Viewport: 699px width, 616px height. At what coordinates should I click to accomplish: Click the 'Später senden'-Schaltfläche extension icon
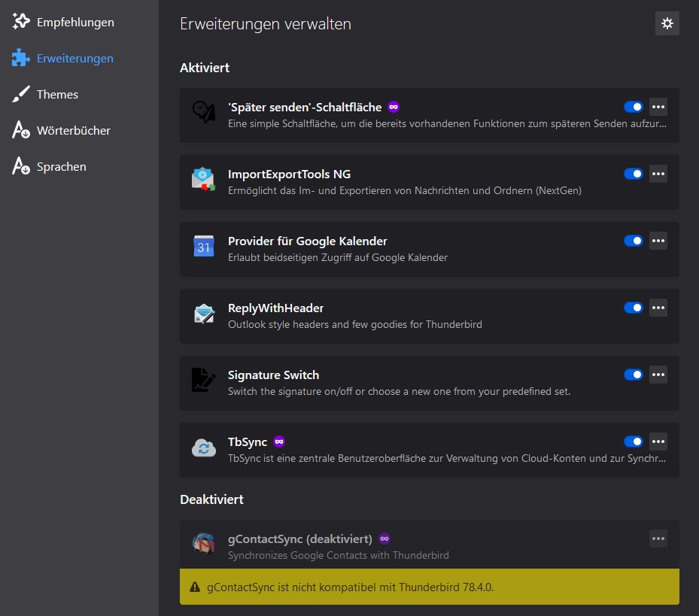tap(204, 112)
